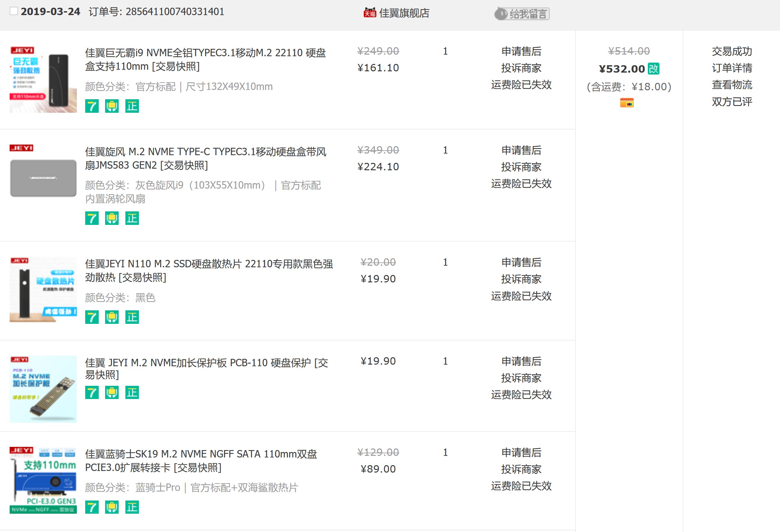This screenshot has width=780, height=532.
Task: Open the 蓝骑士SK19 adapter card thumbnail
Action: pos(43,480)
